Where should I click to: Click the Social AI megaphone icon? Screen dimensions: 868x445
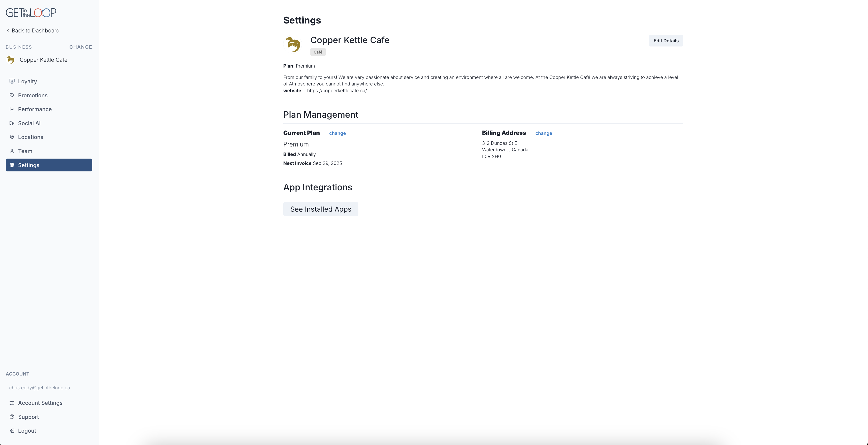pyautogui.click(x=12, y=123)
